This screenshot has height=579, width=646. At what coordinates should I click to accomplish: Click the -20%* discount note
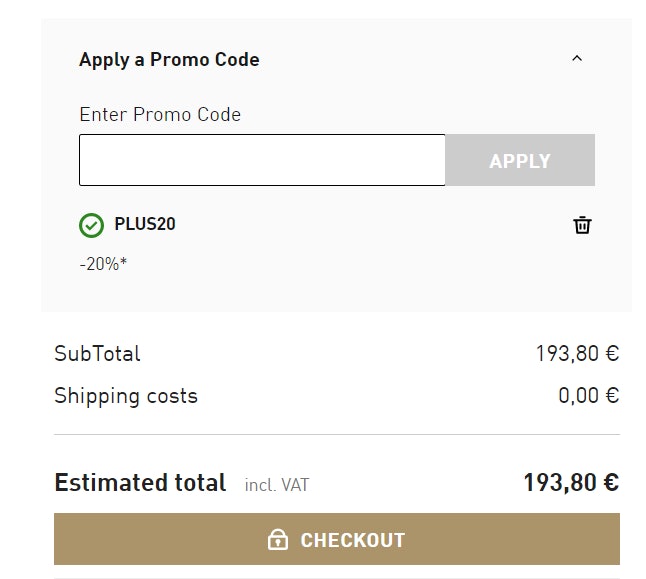pyautogui.click(x=103, y=264)
